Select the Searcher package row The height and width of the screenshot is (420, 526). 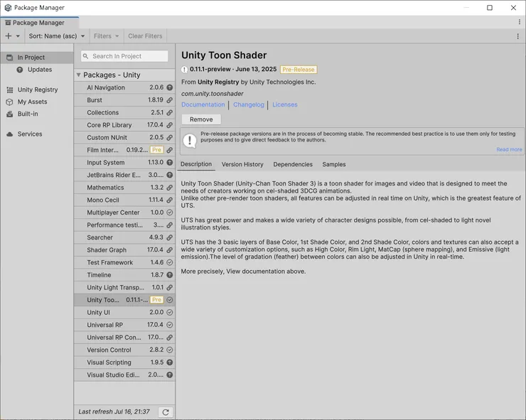click(124, 237)
